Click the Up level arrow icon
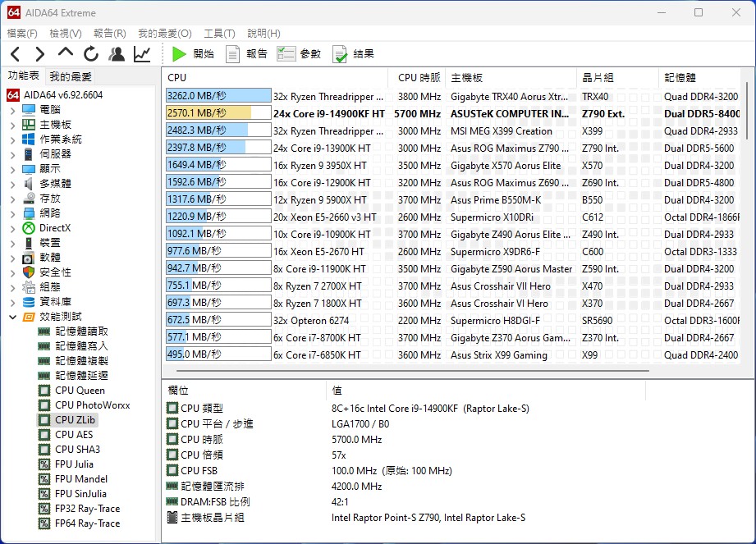 pyautogui.click(x=66, y=53)
